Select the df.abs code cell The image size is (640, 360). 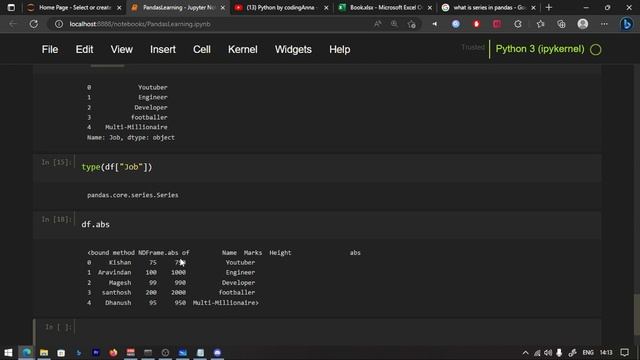338,224
